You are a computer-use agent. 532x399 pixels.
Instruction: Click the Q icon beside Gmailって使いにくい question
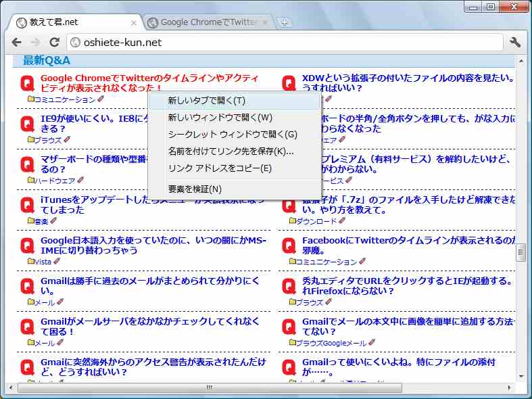pos(289,367)
